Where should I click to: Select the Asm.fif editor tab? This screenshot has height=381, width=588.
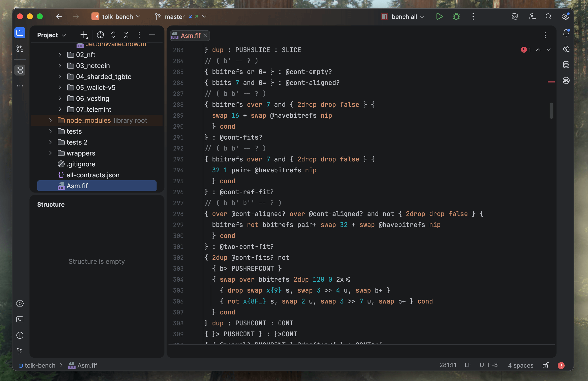[190, 36]
